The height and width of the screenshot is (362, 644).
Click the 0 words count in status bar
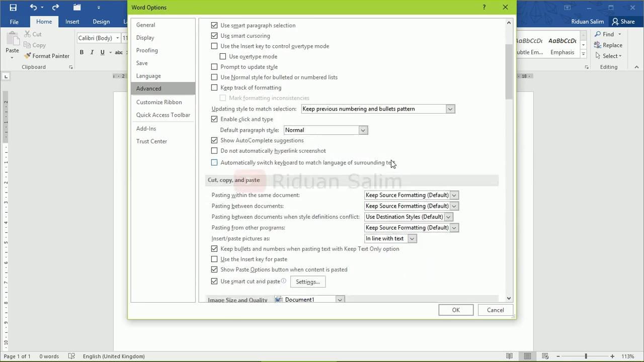49,356
